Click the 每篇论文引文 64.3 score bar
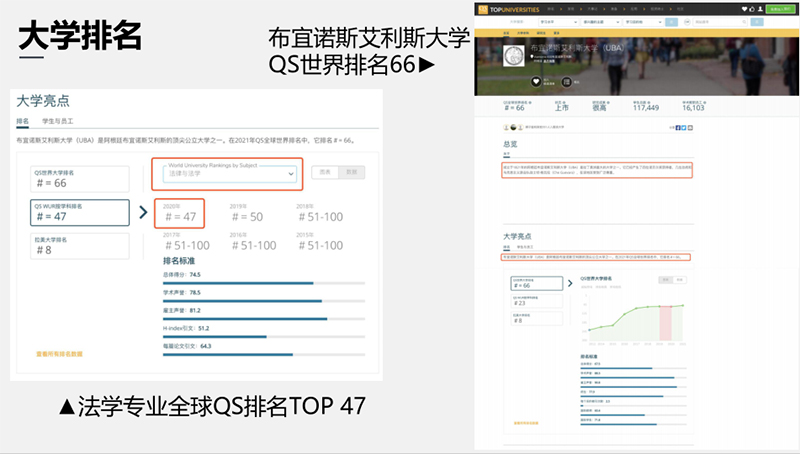800x454 pixels. [264, 355]
